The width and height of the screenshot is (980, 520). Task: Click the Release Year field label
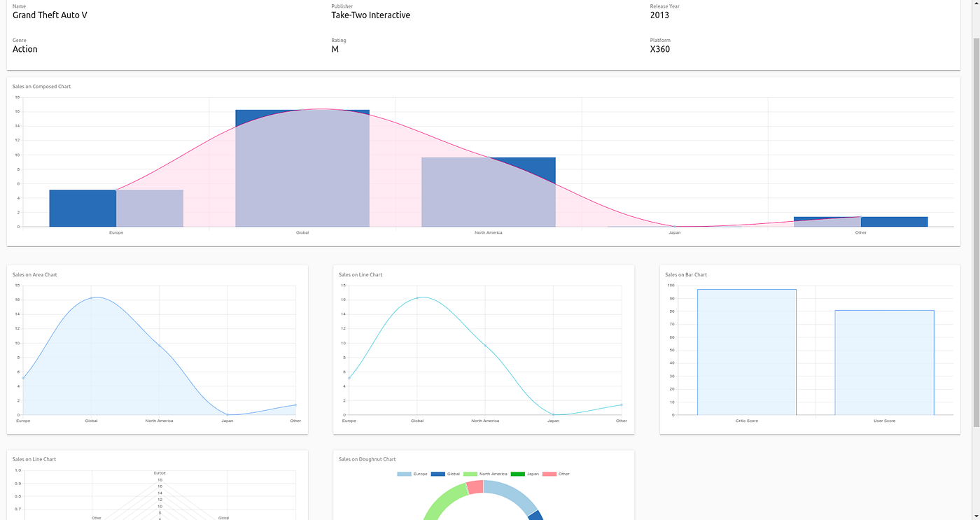tap(664, 6)
